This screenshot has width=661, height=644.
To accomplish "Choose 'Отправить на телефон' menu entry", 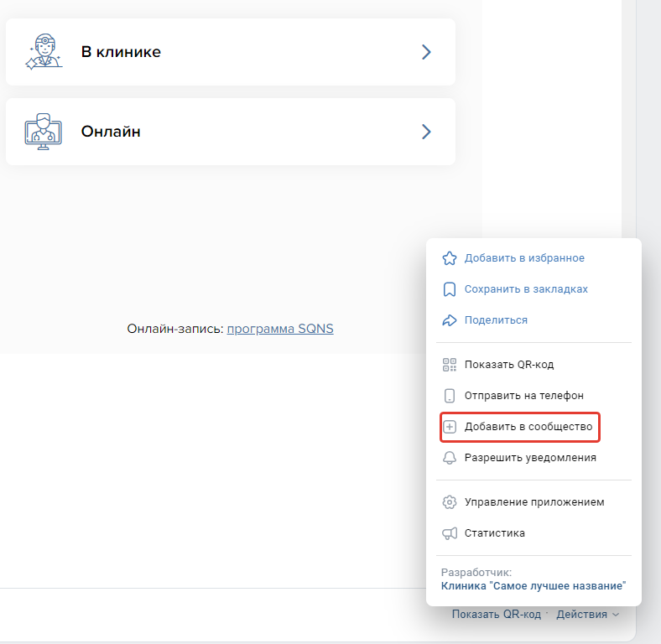I will pos(524,396).
